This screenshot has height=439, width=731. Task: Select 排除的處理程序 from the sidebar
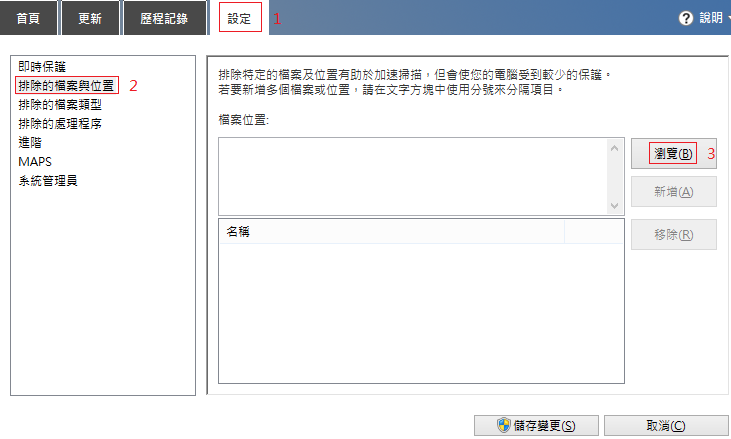pyautogui.click(x=60, y=124)
